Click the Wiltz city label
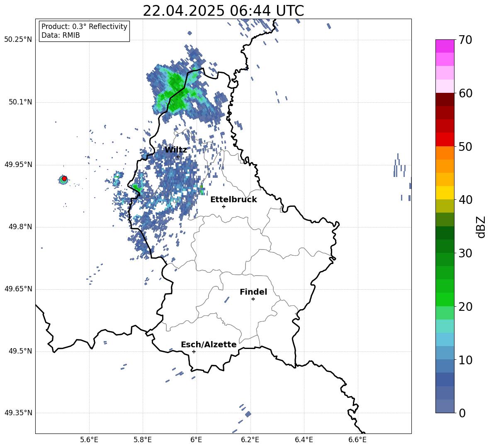Viewport: 491px width, 448px height. 176,150
